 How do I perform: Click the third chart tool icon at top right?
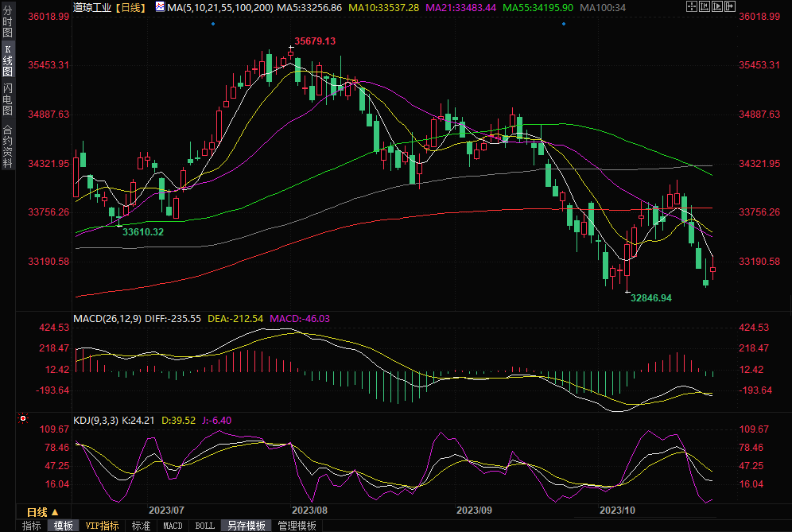(716, 7)
